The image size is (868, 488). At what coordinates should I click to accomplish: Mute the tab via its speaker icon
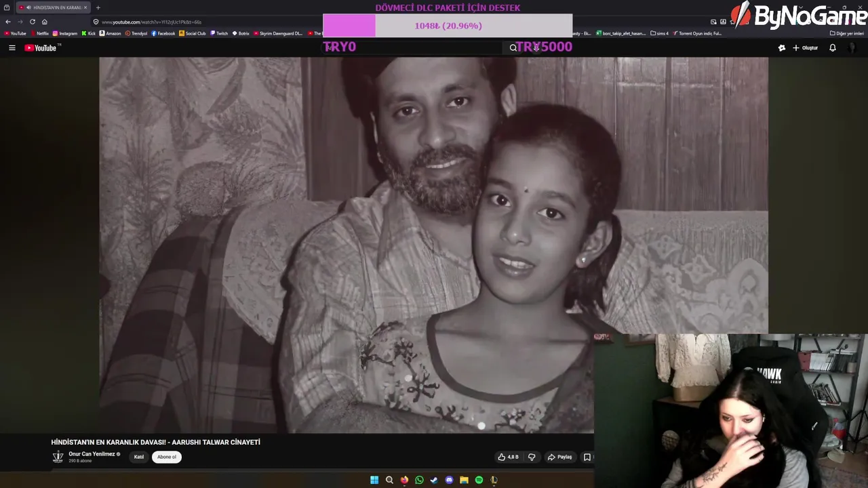(x=28, y=7)
